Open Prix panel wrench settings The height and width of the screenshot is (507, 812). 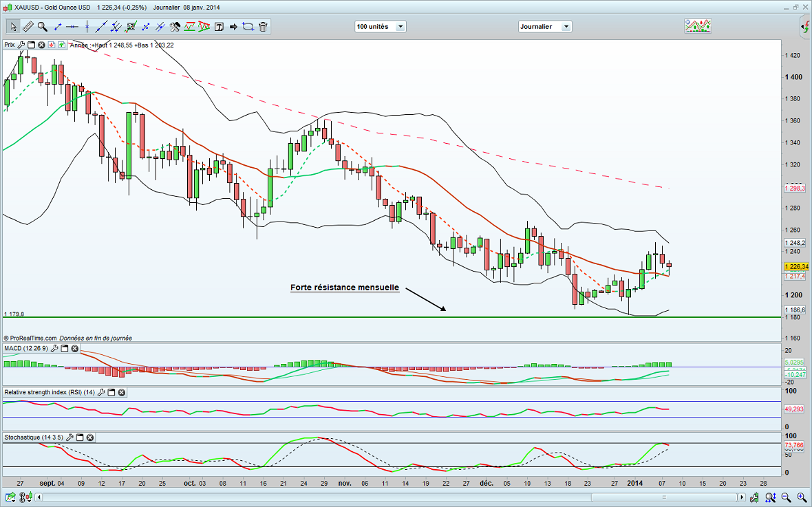(x=21, y=45)
